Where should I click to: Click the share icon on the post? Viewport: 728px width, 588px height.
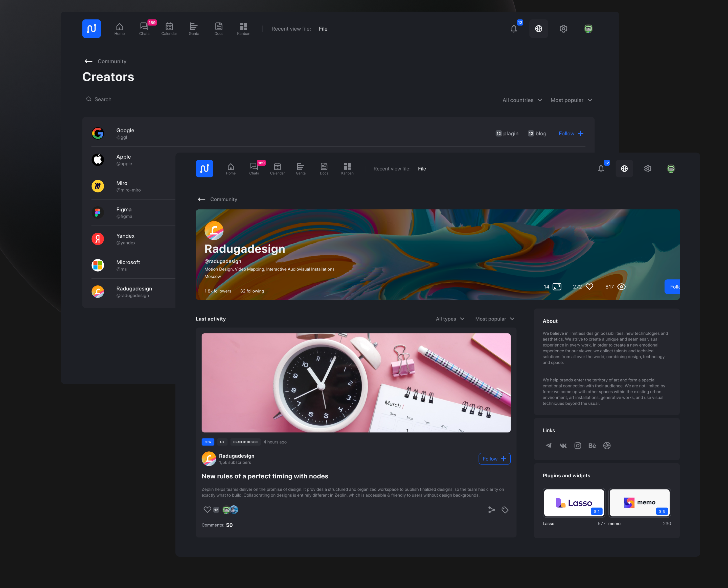pos(491,510)
